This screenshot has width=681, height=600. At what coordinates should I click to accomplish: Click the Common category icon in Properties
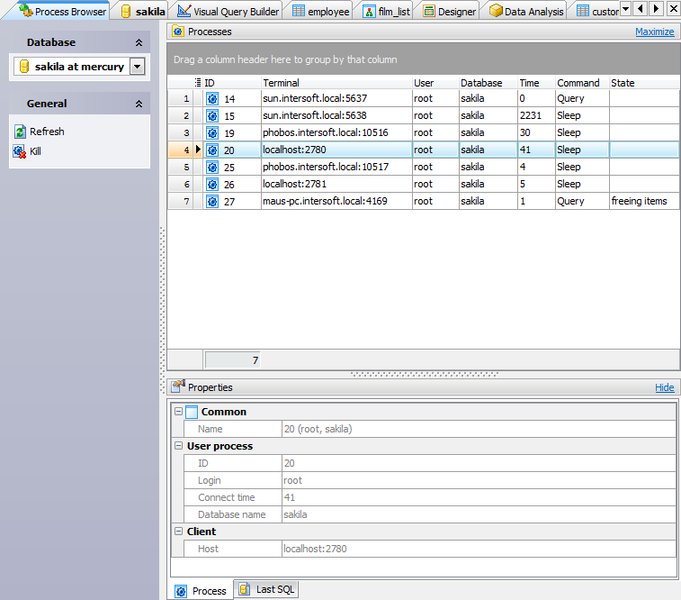(192, 411)
